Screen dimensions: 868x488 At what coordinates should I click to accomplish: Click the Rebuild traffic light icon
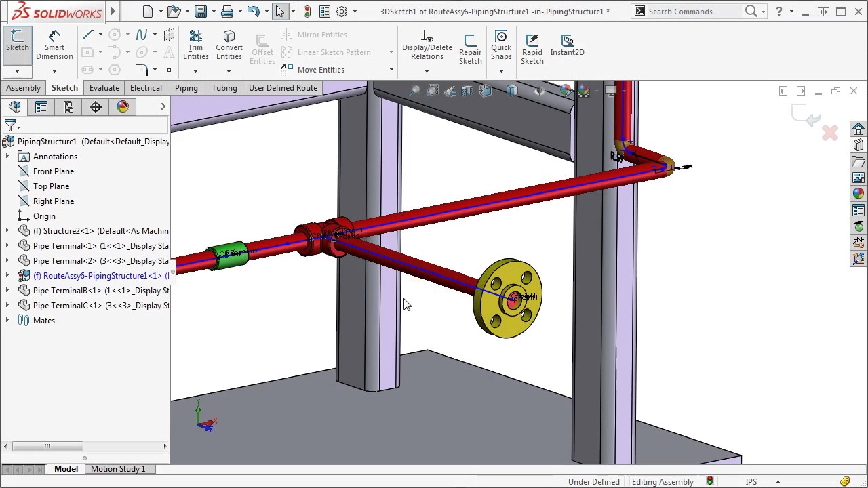(307, 12)
